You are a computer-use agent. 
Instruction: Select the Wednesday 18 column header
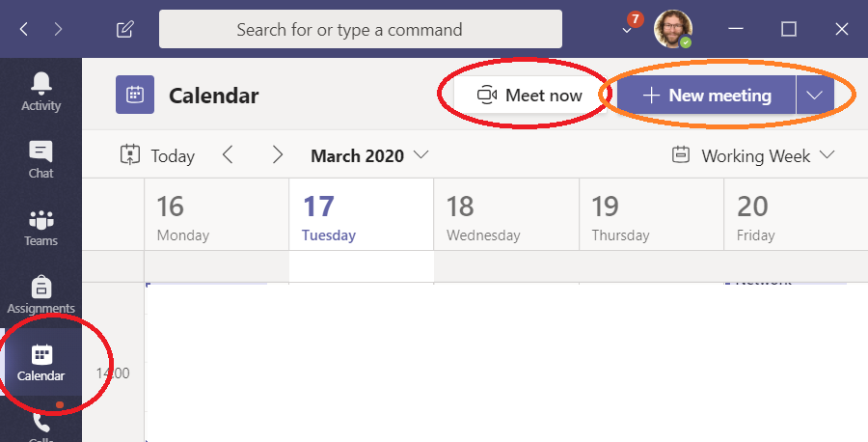506,214
